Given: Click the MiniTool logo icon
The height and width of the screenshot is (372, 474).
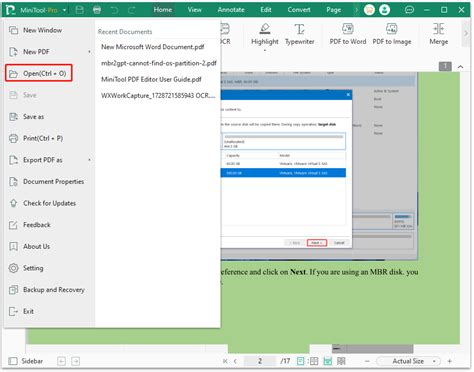Looking at the screenshot, I should [11, 10].
